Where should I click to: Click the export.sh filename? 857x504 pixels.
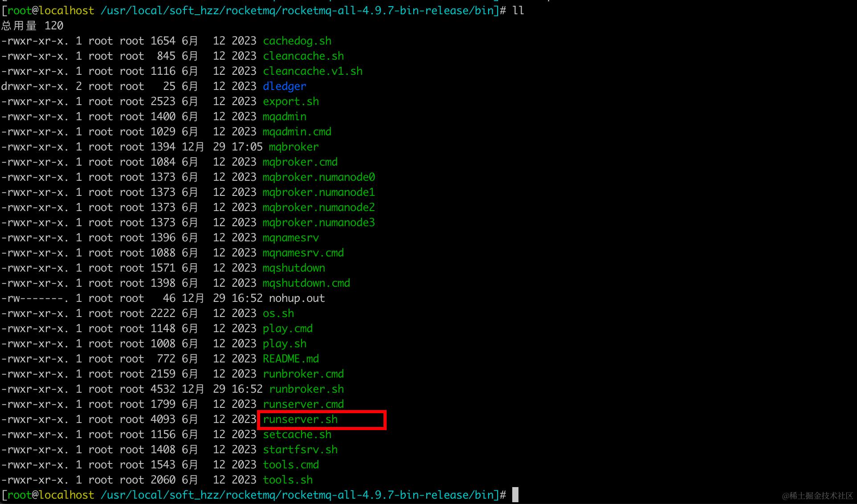[290, 102]
